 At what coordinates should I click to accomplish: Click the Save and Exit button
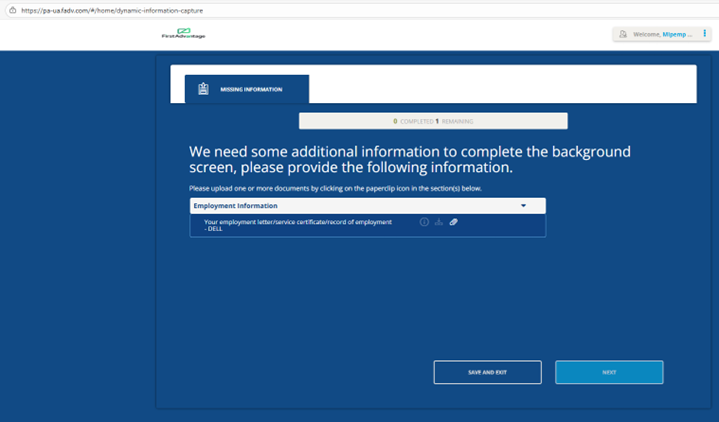click(x=487, y=372)
